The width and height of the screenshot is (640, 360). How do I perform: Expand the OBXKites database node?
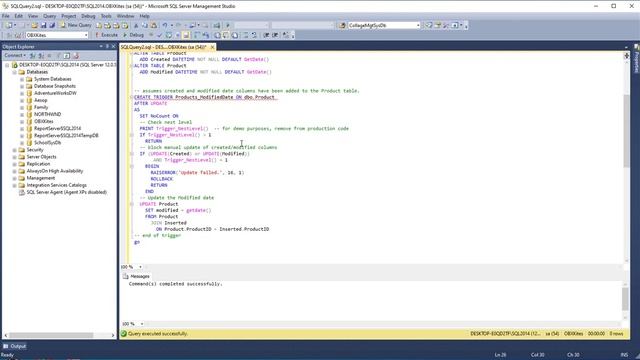tap(22, 122)
